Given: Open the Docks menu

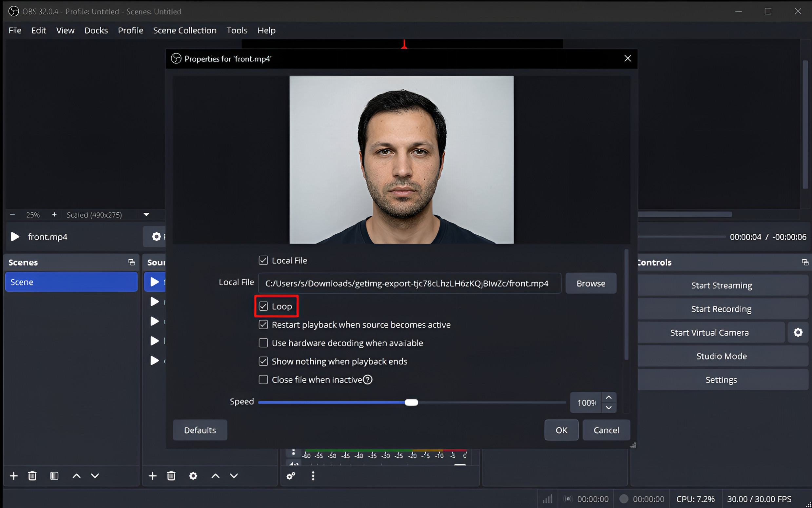Looking at the screenshot, I should click(96, 30).
